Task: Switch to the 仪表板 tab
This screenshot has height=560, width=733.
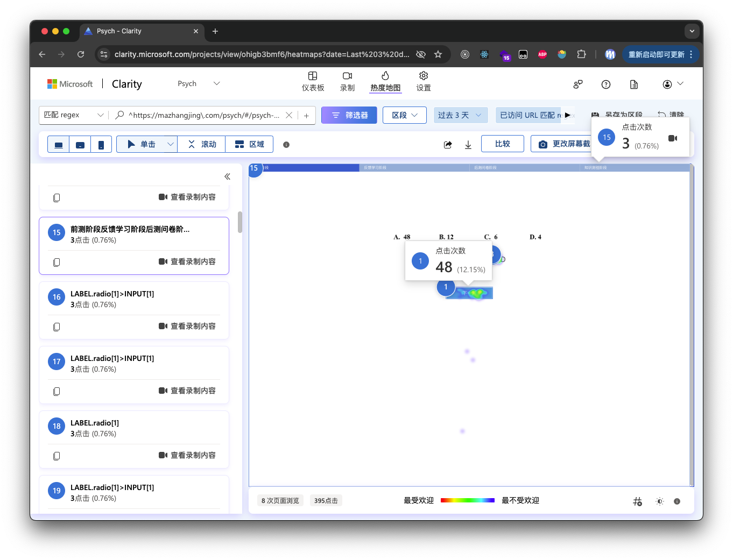Action: point(313,81)
